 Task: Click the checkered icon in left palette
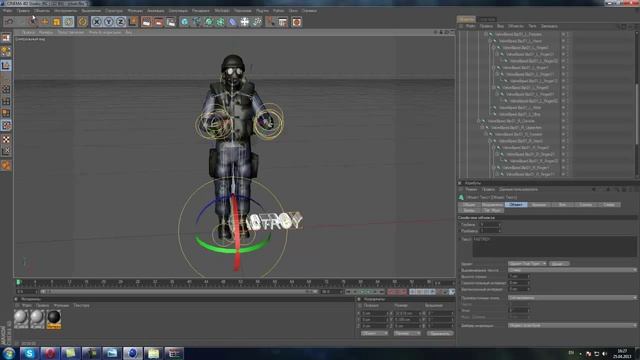(x=6, y=140)
